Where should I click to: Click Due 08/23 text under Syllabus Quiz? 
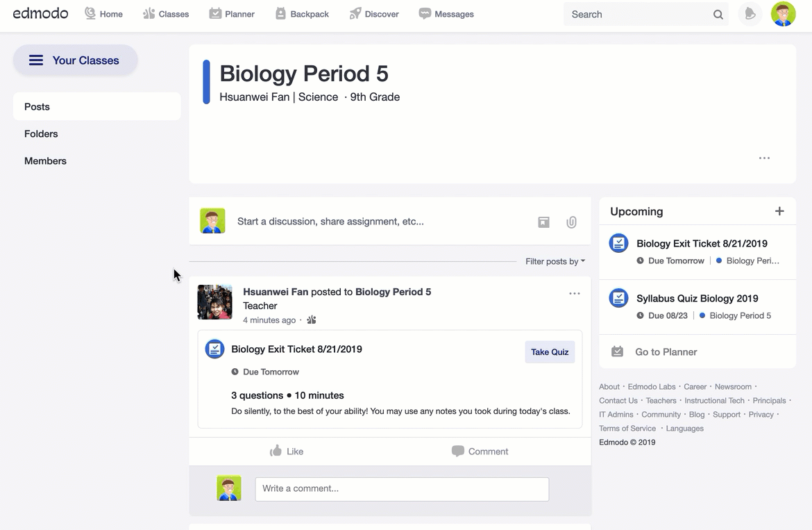668,315
